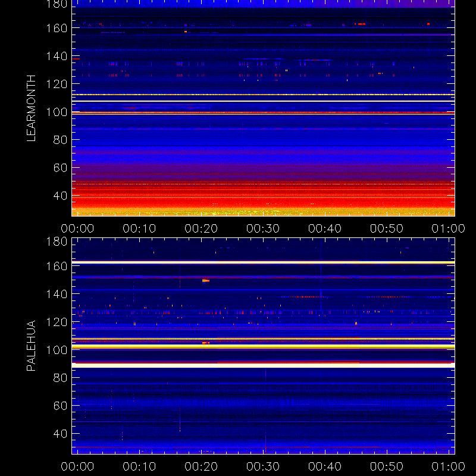This screenshot has height=476, width=476.
Task: Click the 00:50 time label under PALEHUA plot
Action: [387, 466]
